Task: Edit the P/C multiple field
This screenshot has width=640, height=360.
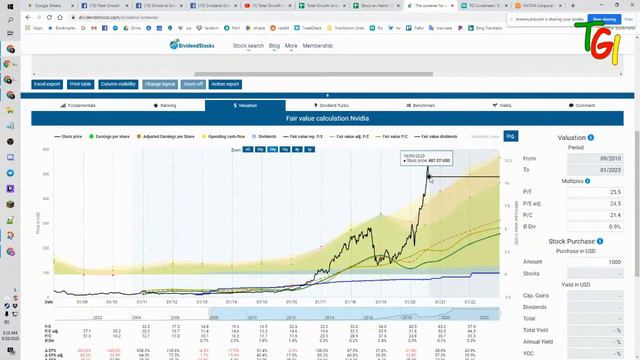Action: 595,215
